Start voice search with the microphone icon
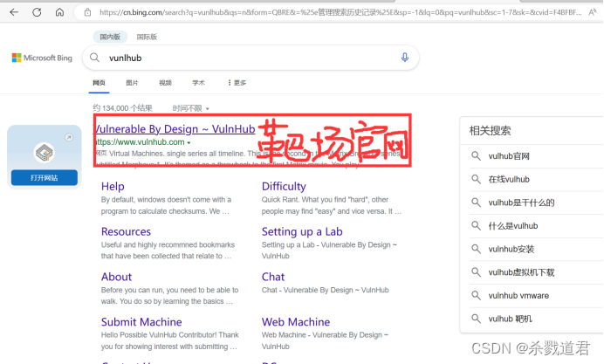The width and height of the screenshot is (604, 364). tap(405, 58)
